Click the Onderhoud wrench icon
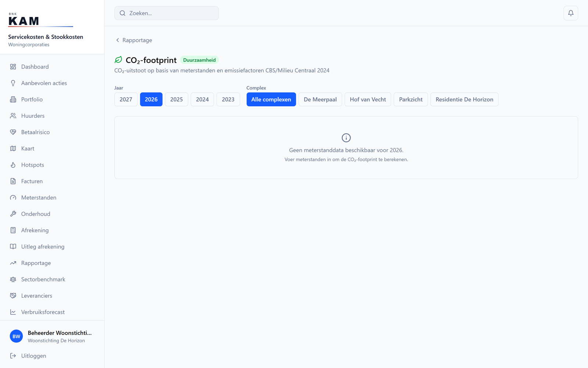Image resolution: width=588 pixels, height=368 pixels. point(13,214)
